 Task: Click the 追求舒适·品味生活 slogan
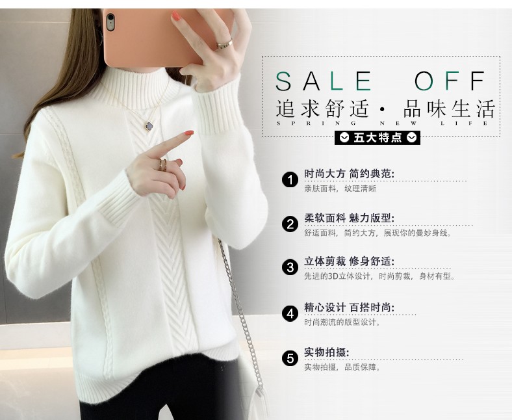point(386,109)
